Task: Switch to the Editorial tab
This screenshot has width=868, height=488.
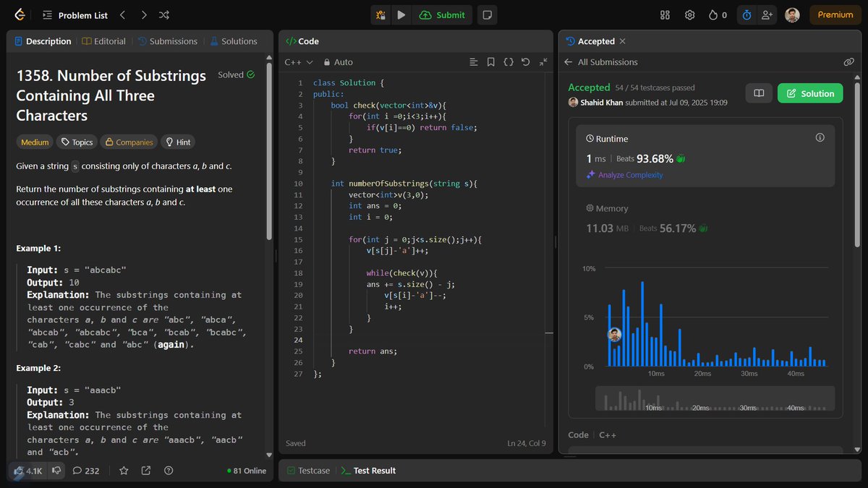Action: tap(104, 41)
